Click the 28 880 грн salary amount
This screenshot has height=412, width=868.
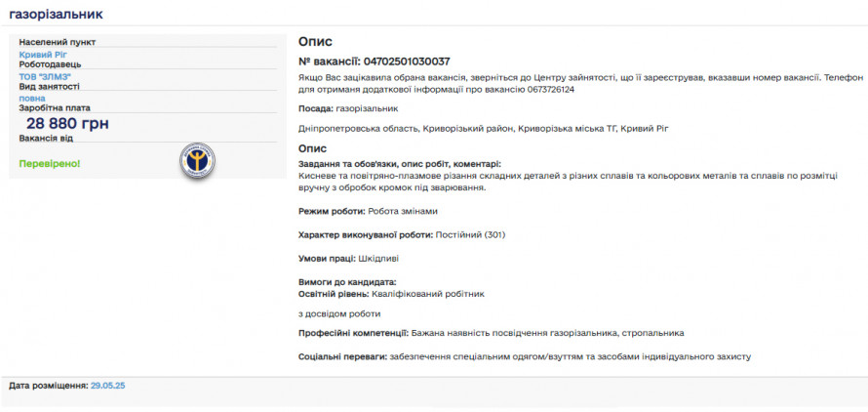point(67,123)
